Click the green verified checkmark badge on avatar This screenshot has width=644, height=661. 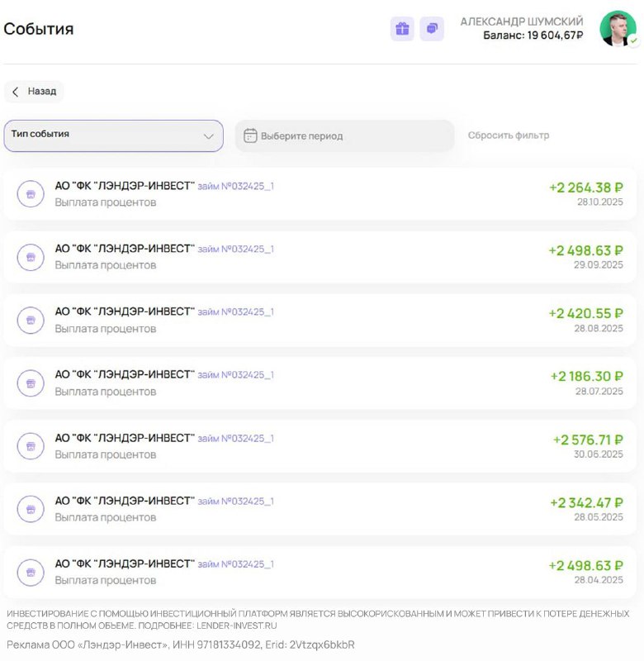click(x=634, y=40)
